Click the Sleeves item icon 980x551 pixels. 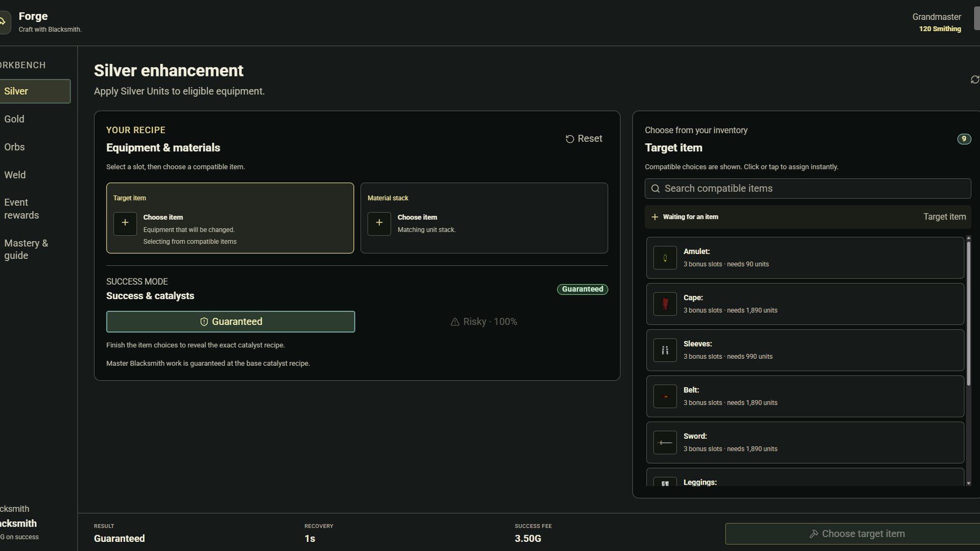coord(665,350)
